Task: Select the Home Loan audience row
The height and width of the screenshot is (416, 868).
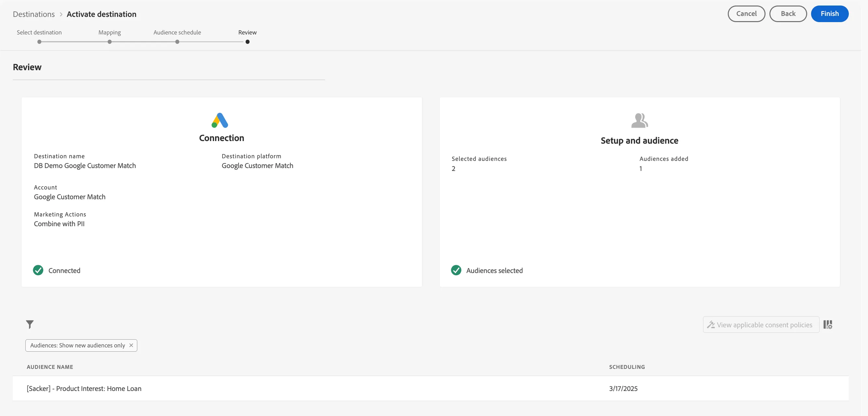Action: (x=430, y=388)
